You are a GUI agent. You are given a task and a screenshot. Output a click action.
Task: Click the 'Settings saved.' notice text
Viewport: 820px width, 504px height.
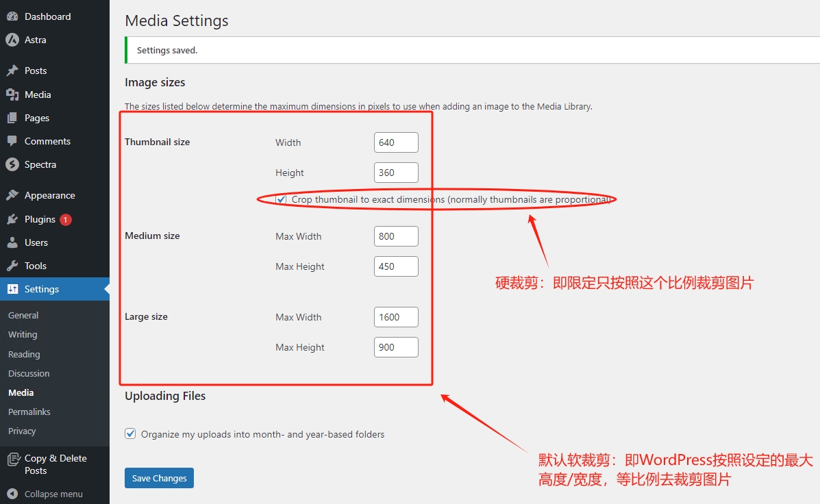(167, 50)
